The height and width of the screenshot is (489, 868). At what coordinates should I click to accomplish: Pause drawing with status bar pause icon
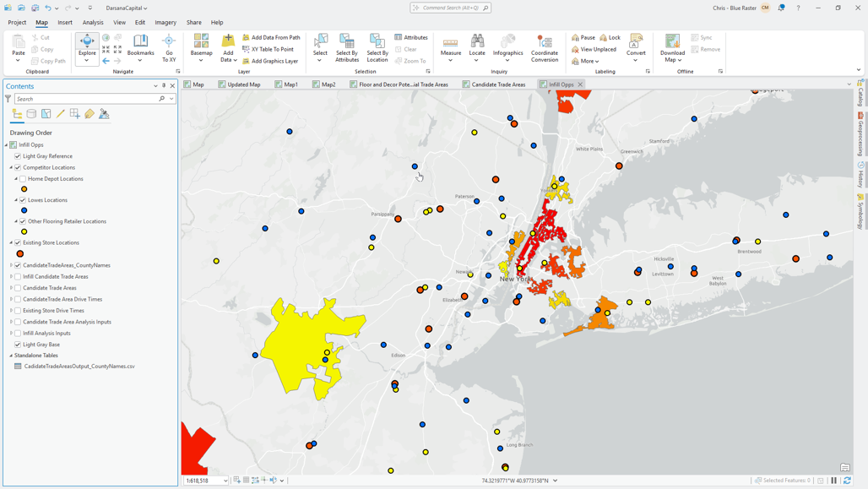[833, 481]
